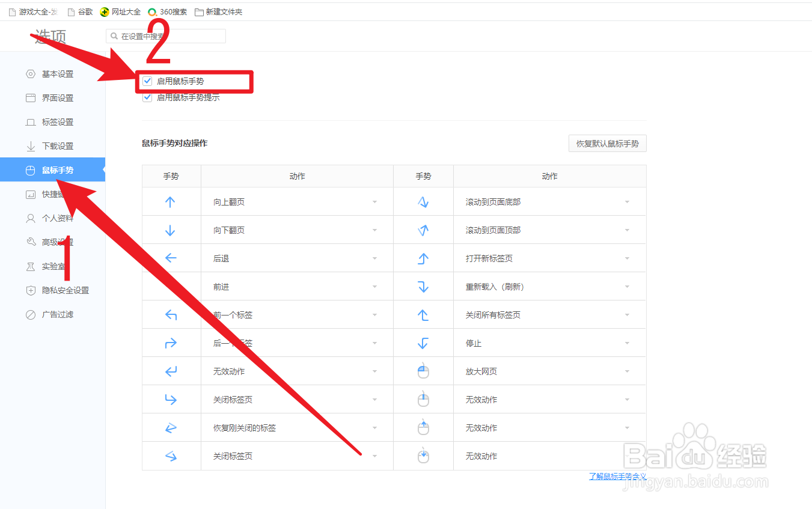Click the down-arrow gesture icon for 向下翻页
812x509 pixels.
(170, 230)
